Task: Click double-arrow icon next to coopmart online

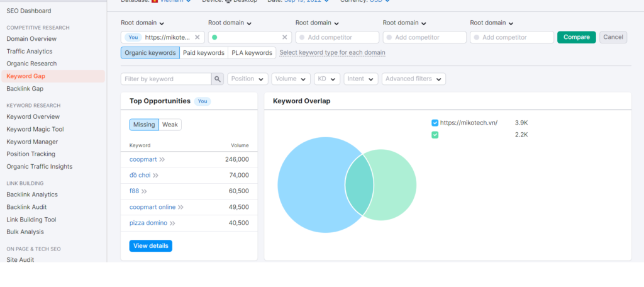Action: (180, 207)
